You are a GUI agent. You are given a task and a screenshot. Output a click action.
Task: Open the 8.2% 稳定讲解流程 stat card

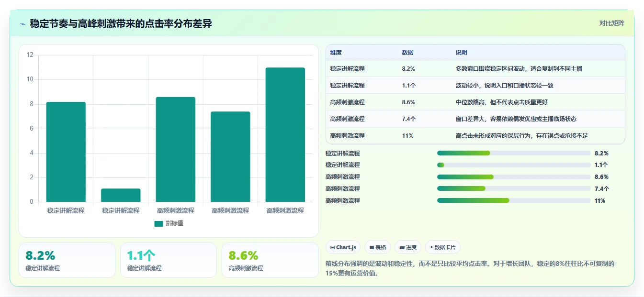[x=67, y=260]
